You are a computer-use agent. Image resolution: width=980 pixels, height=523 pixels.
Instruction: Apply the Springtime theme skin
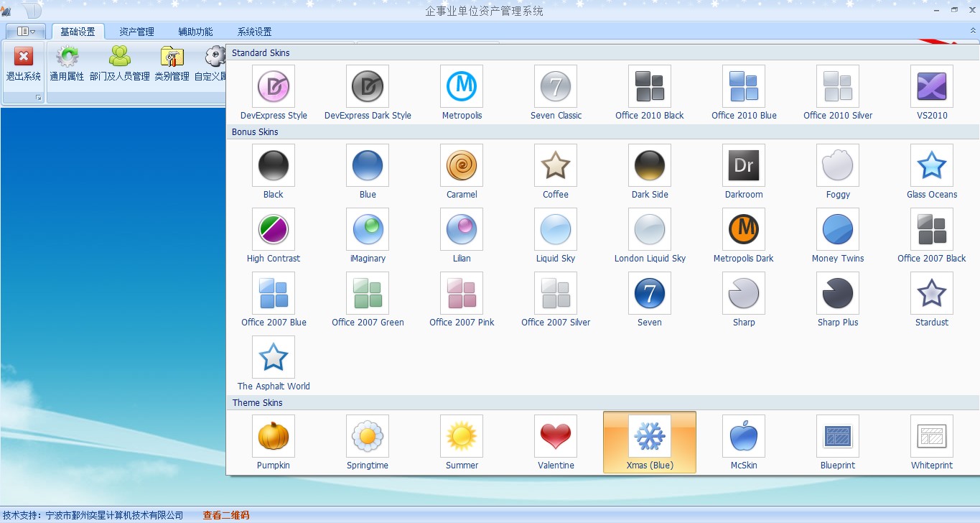(368, 443)
